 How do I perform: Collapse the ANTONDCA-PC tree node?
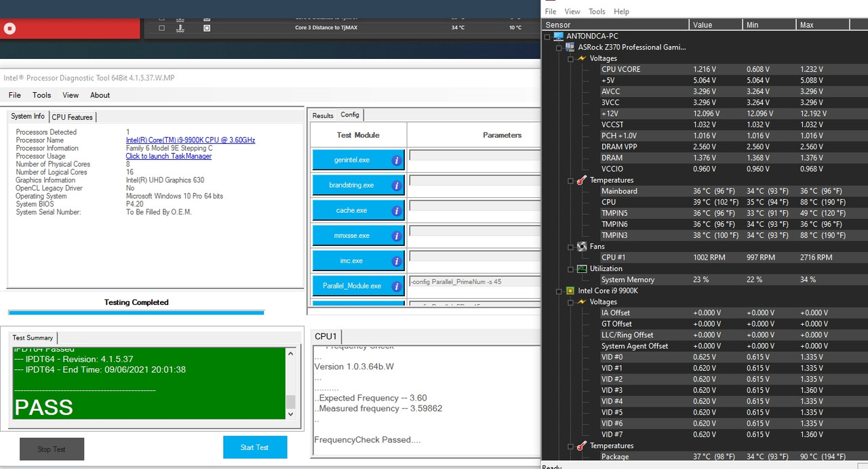tap(547, 37)
